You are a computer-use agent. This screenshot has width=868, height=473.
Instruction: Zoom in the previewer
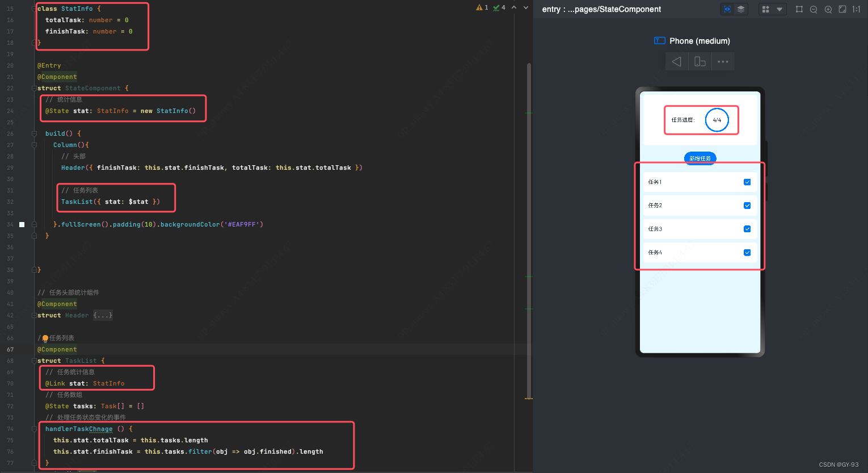point(828,9)
